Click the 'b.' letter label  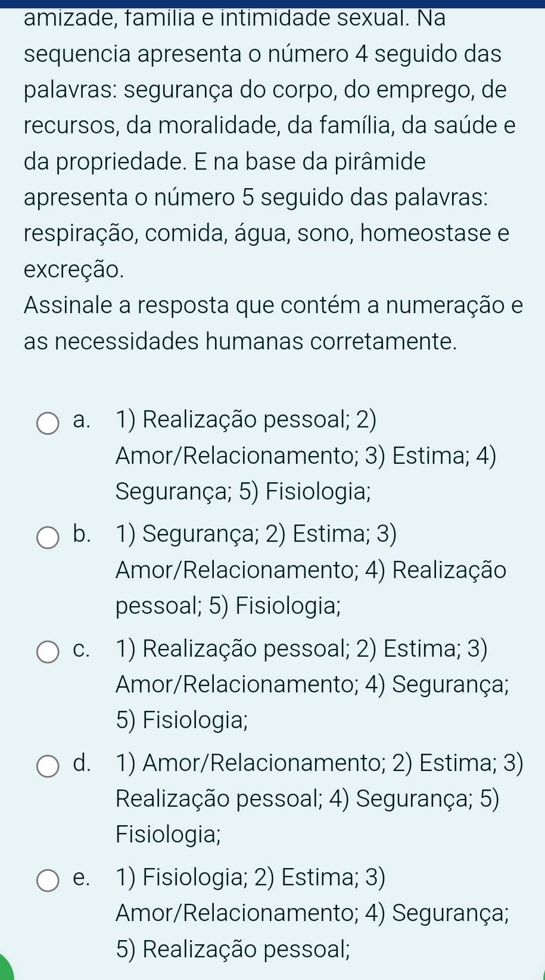click(x=82, y=535)
